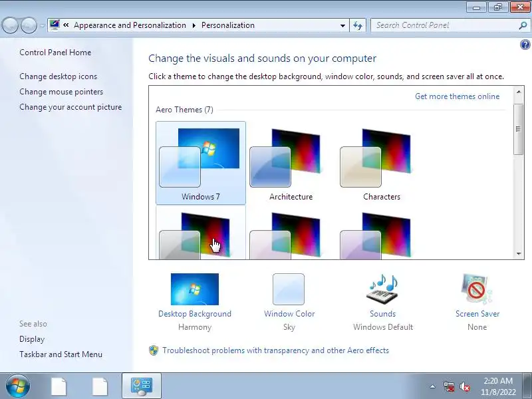The height and width of the screenshot is (399, 532).
Task: Open Window Color swatch icon
Action: (289, 289)
